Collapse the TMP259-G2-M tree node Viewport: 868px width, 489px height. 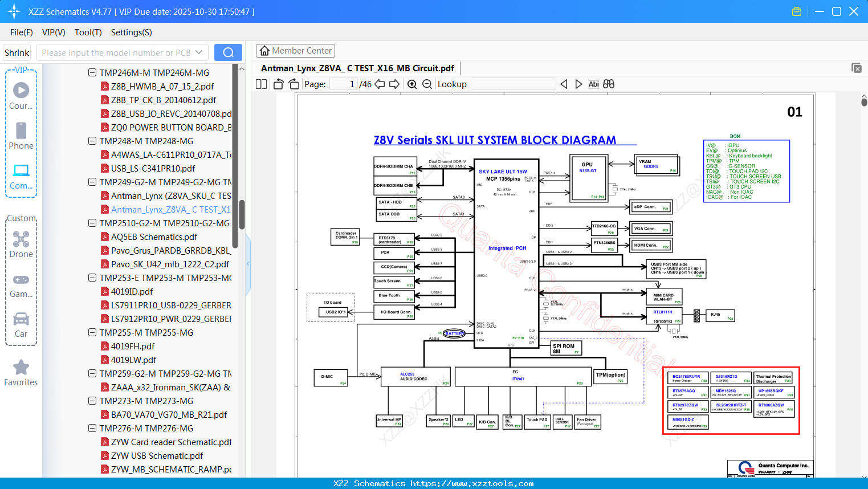pos(92,373)
